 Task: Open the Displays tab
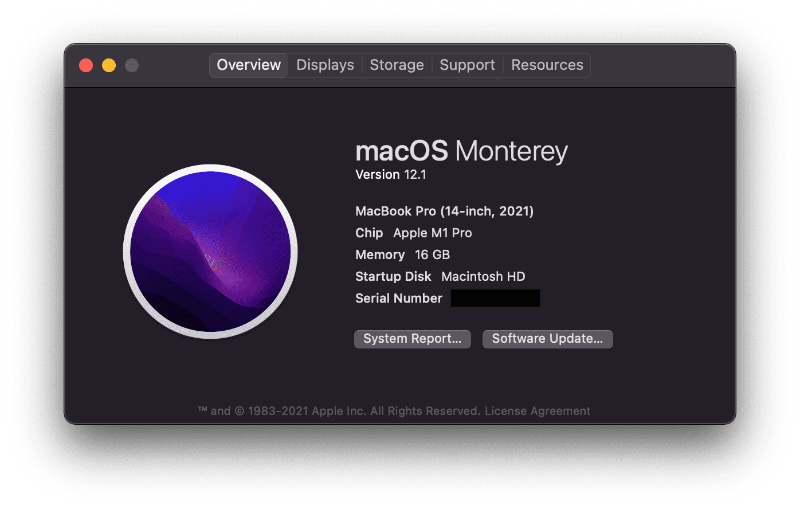[x=325, y=65]
